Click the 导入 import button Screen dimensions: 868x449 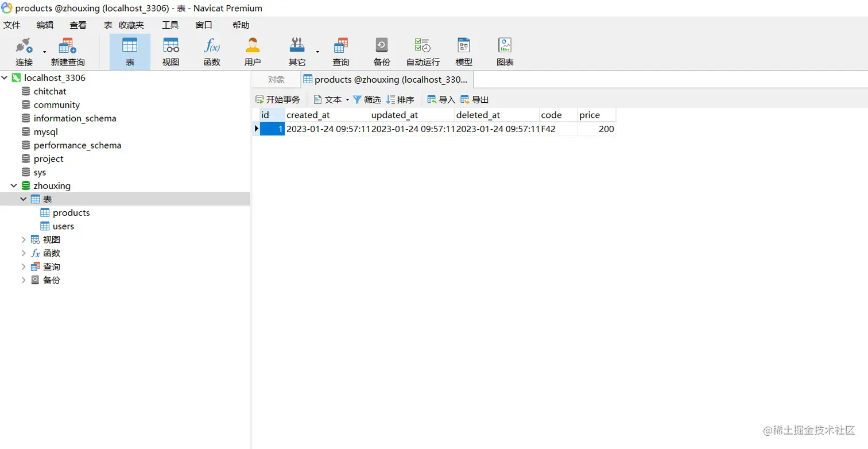[x=441, y=100]
